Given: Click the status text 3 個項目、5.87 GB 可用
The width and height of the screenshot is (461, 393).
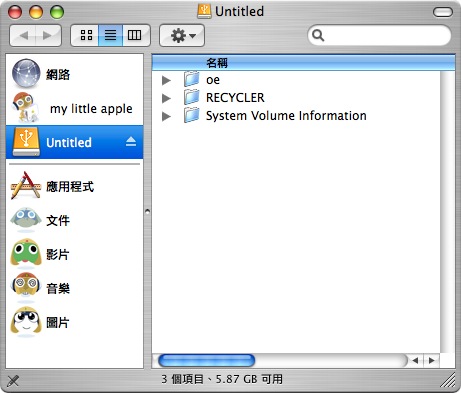Looking at the screenshot, I should coord(222,379).
